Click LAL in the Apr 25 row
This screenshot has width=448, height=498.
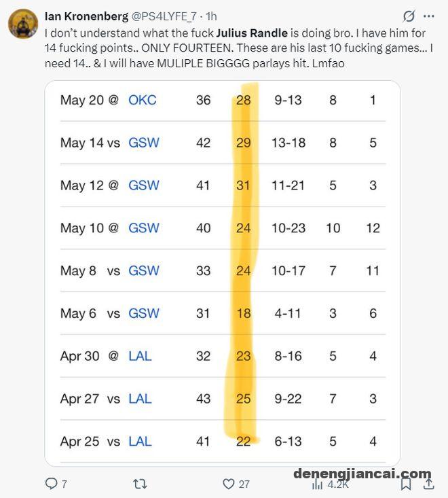pos(140,442)
